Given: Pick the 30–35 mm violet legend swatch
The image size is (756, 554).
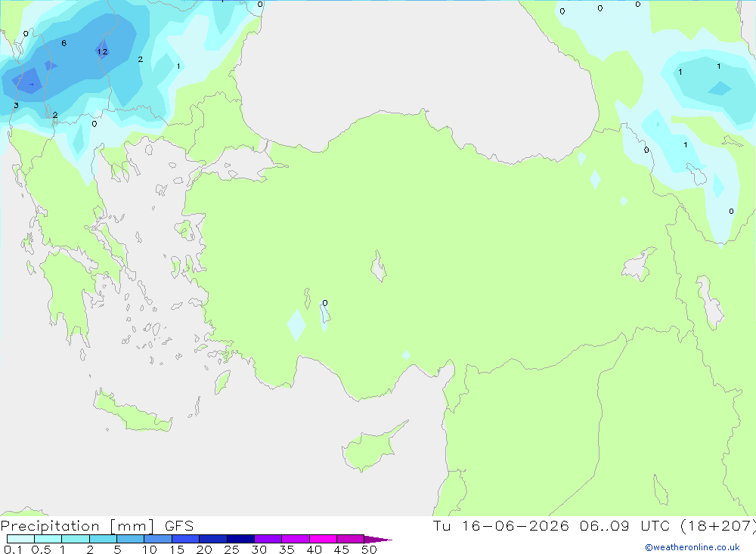Looking at the screenshot, I should [x=268, y=539].
